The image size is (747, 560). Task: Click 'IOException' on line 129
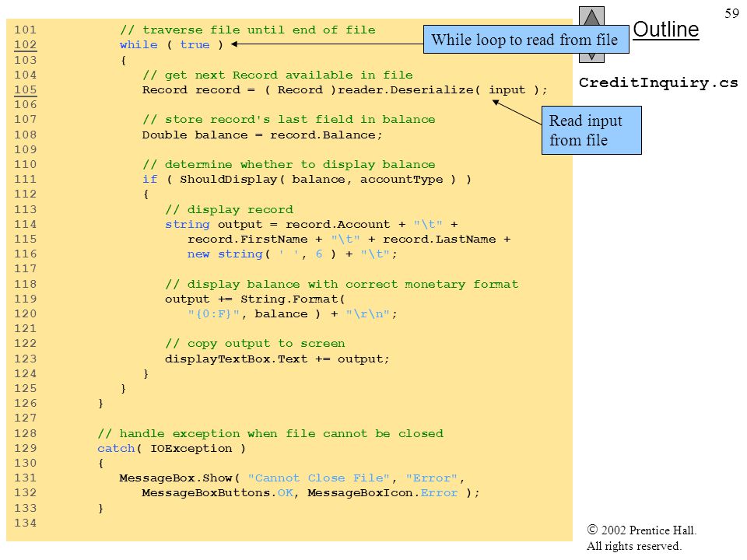pos(191,448)
